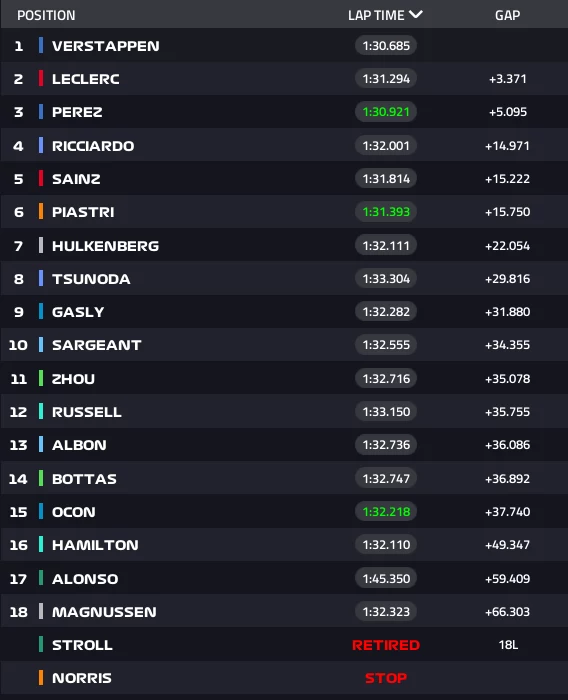This screenshot has width=568, height=700.
Task: Click Russell's teal team color bar
Action: click(41, 412)
